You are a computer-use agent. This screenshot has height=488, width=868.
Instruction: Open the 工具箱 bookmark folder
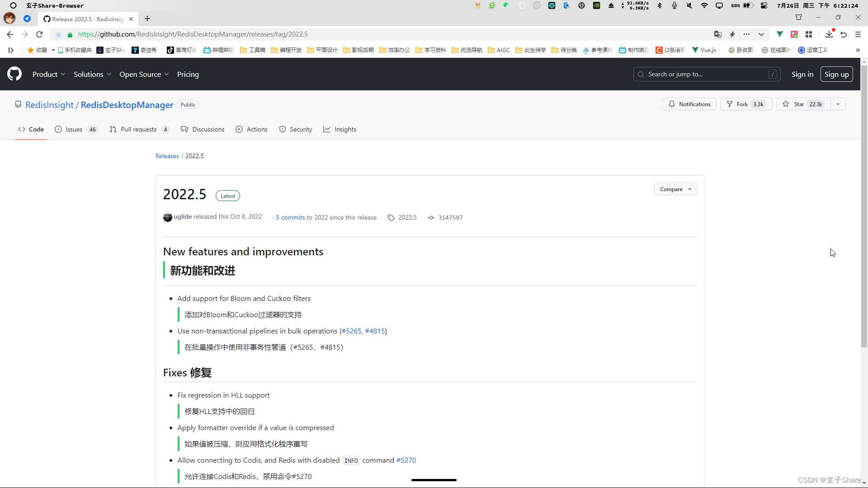click(x=253, y=50)
